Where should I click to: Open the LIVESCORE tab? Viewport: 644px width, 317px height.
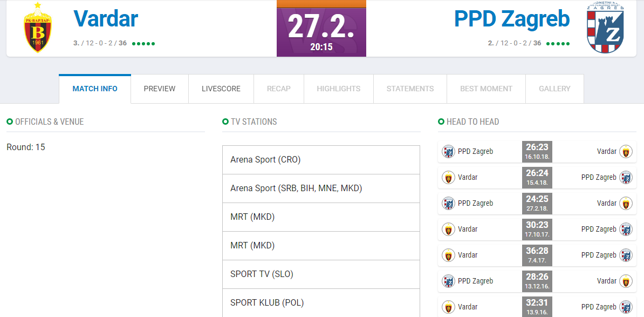pos(221,89)
